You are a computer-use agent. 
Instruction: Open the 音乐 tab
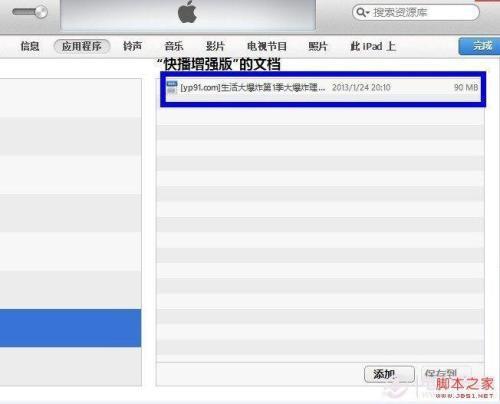(174, 46)
